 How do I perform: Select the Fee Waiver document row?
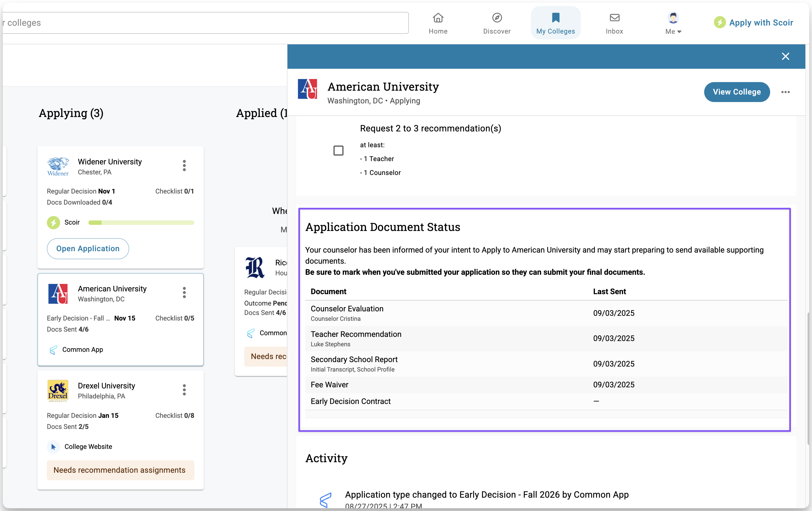(546, 385)
